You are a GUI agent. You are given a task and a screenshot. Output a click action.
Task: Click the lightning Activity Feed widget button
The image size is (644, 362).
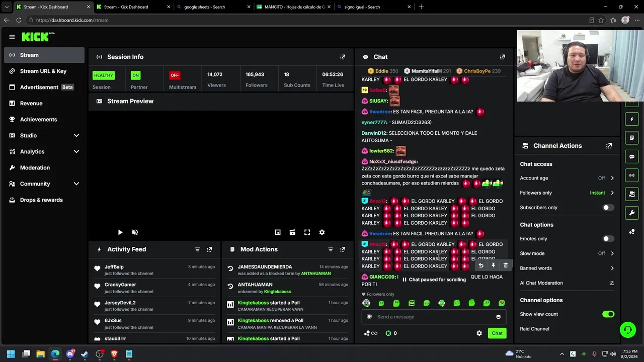click(632, 119)
